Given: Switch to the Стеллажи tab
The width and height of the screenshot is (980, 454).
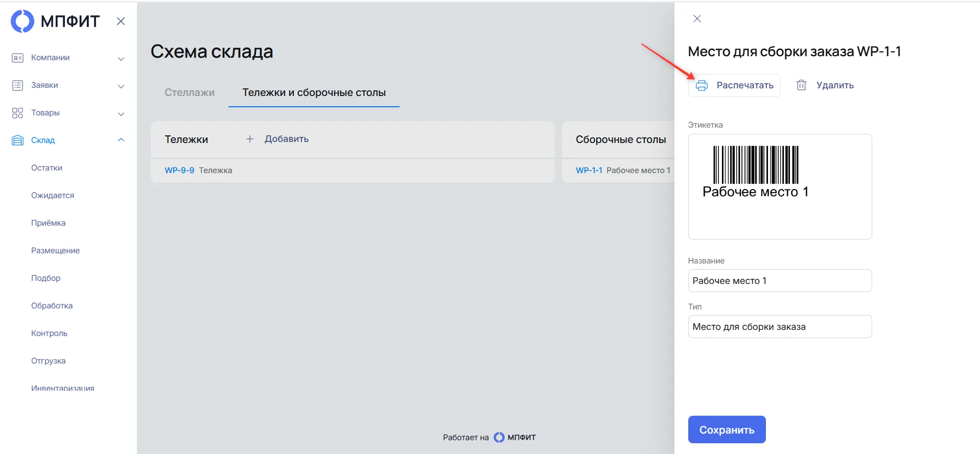Looking at the screenshot, I should 190,92.
